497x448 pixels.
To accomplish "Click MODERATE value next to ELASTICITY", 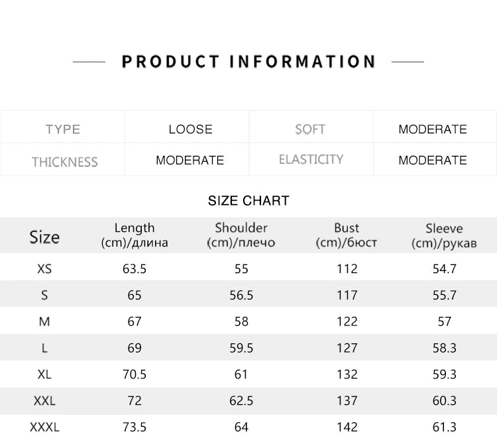I will pos(432,160).
